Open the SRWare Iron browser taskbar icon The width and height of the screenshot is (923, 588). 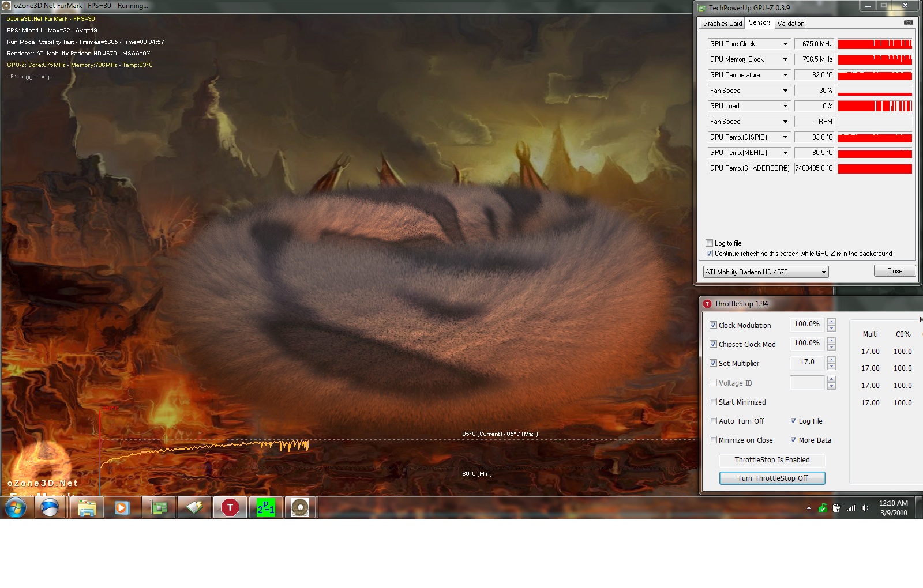click(x=50, y=508)
